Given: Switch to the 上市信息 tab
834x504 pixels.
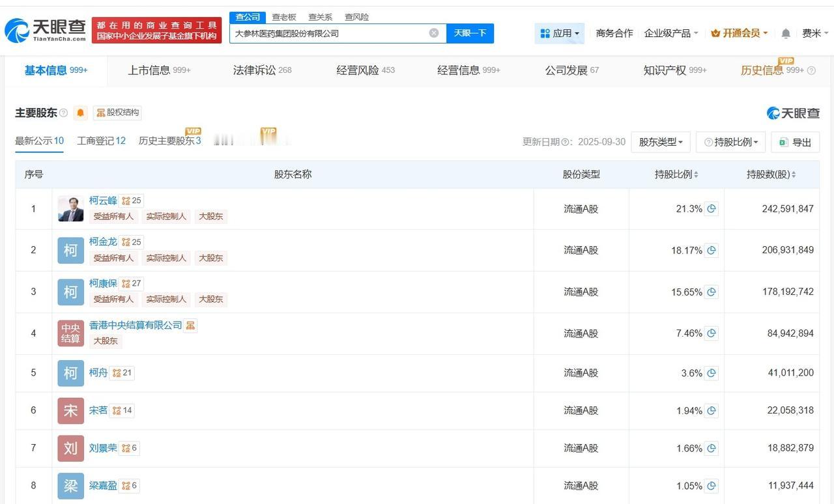Looking at the screenshot, I should point(159,70).
